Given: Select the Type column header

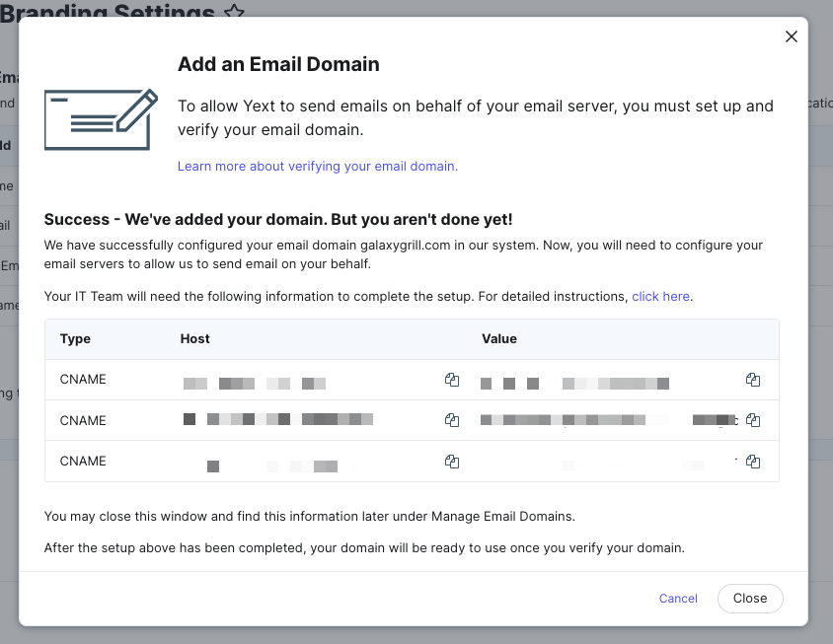Looking at the screenshot, I should click(x=75, y=338).
